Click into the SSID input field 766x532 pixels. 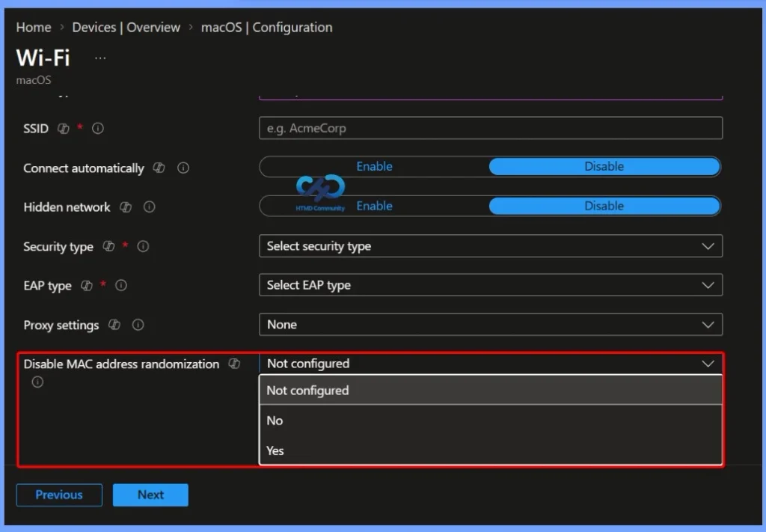click(x=491, y=128)
